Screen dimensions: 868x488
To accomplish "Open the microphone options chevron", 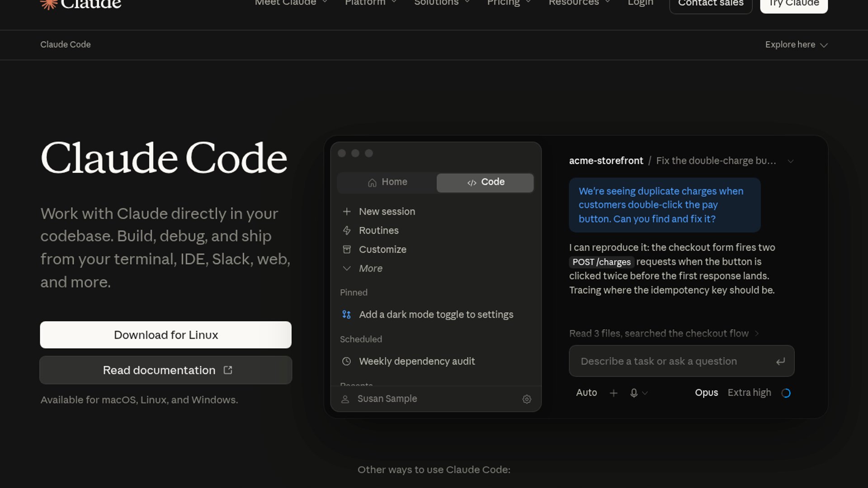I will point(645,393).
